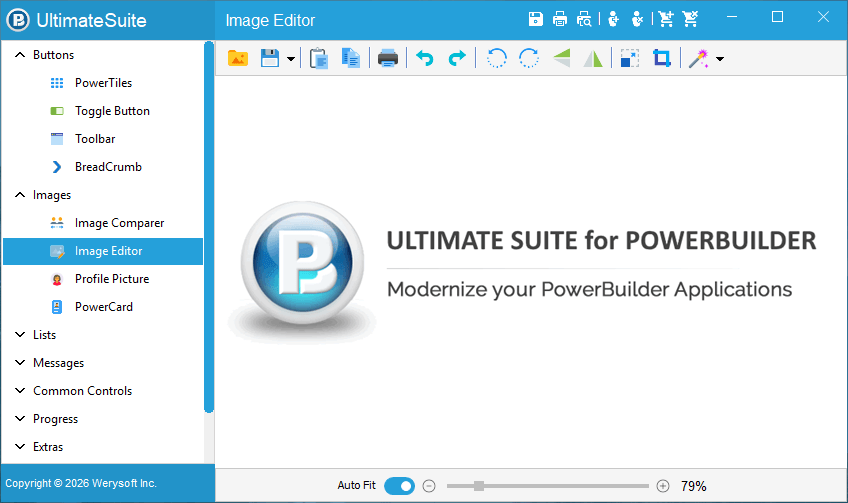The height and width of the screenshot is (503, 848).
Task: Open the PowerCard item
Action: pos(103,307)
